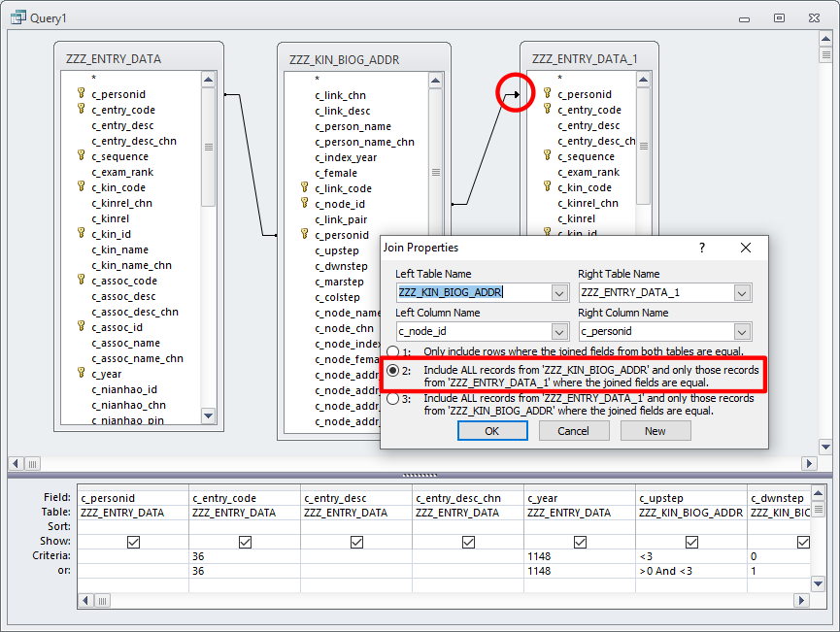The image size is (840, 632).
Task: Open the Left Table Name dropdown
Action: [559, 293]
